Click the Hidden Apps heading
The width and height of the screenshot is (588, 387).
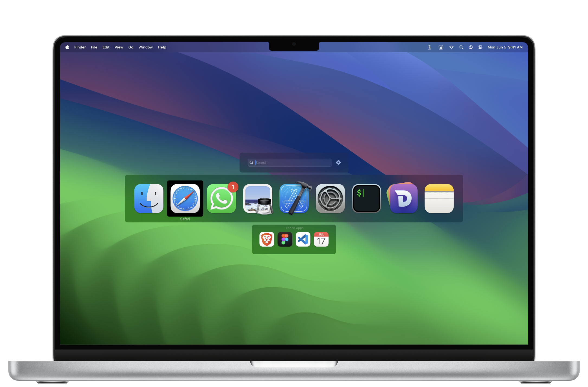[x=294, y=228]
